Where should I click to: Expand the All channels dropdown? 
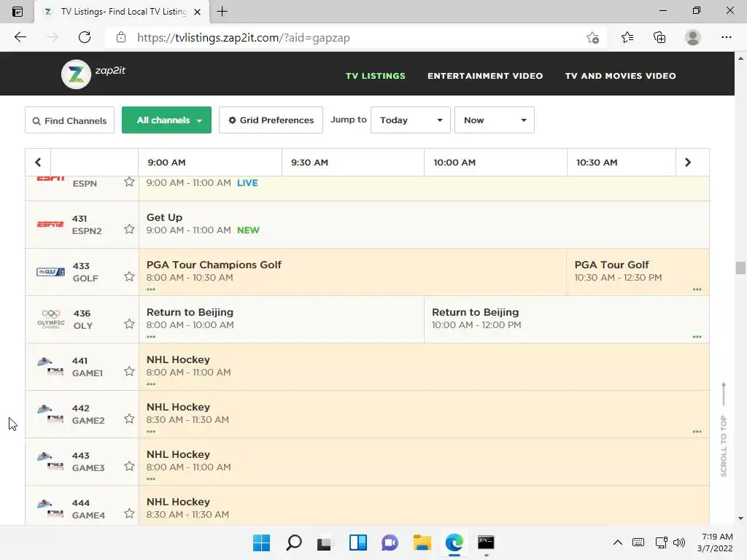166,120
